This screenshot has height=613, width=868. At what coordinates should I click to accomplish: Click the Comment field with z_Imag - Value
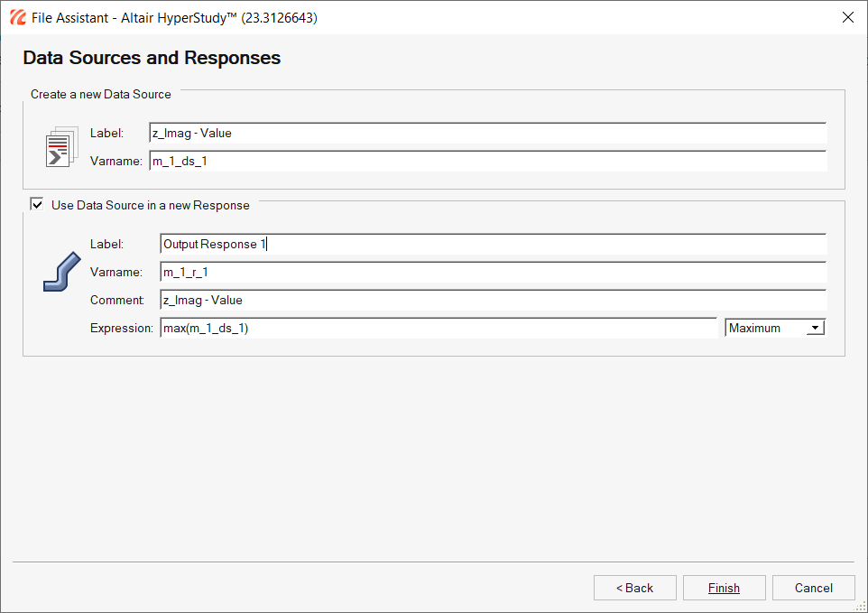tap(494, 300)
